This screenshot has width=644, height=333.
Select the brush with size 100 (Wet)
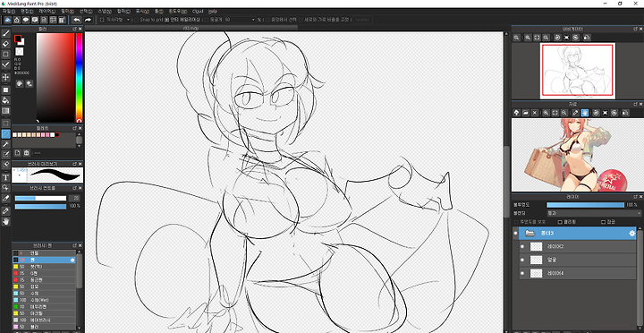(x=44, y=300)
